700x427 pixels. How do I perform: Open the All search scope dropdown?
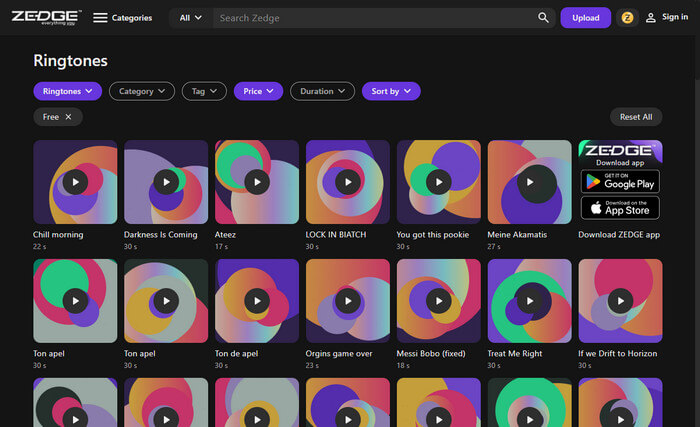tap(190, 18)
